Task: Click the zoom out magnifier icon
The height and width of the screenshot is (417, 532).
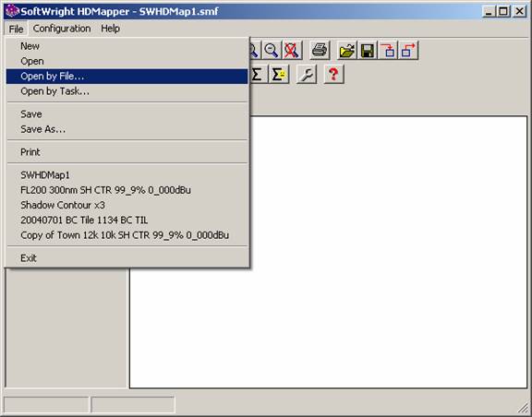Action: click(x=272, y=50)
